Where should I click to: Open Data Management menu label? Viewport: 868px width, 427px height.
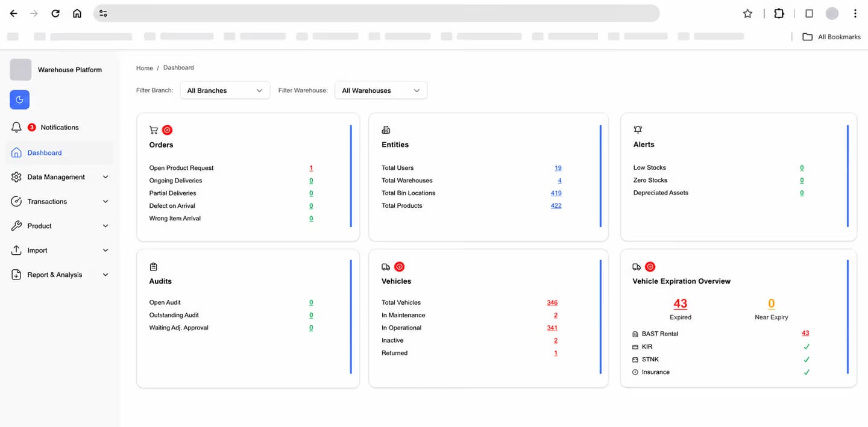(x=56, y=177)
